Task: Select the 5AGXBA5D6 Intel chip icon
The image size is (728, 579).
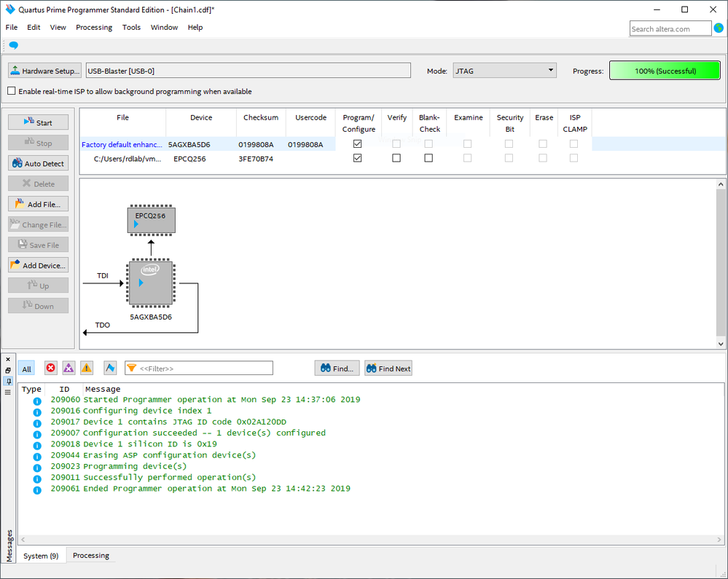Action: pyautogui.click(x=150, y=283)
